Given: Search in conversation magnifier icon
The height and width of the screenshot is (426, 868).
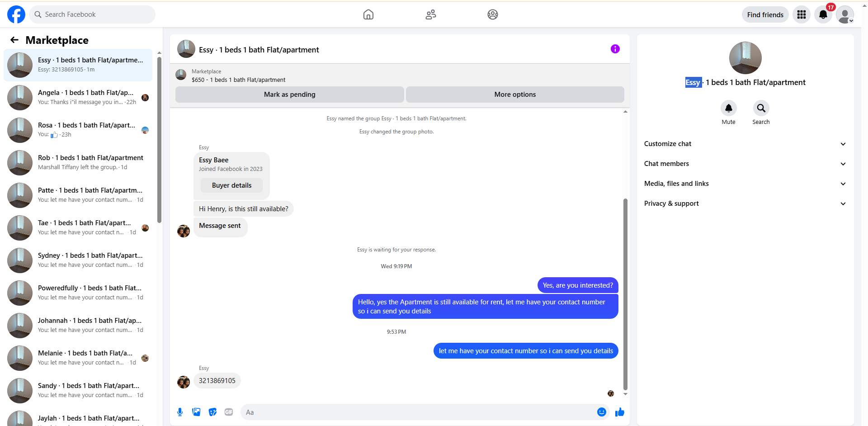Looking at the screenshot, I should click(761, 108).
